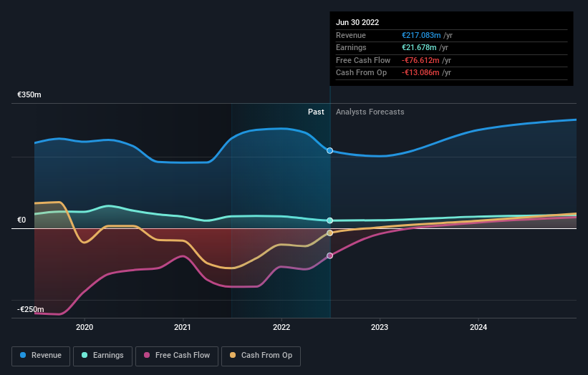Toggle the Free Cash Flow legend button
Screen dimensions: 588x375
[x=177, y=356]
